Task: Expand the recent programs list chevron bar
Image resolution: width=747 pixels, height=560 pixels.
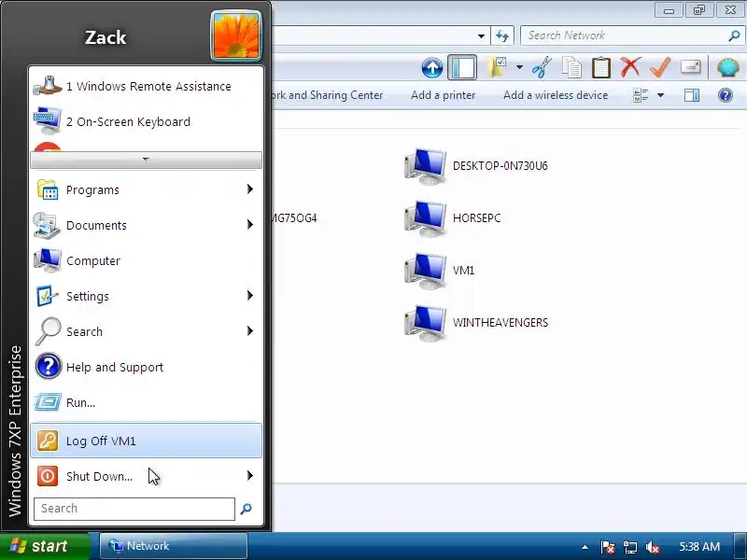Action: 146,160
